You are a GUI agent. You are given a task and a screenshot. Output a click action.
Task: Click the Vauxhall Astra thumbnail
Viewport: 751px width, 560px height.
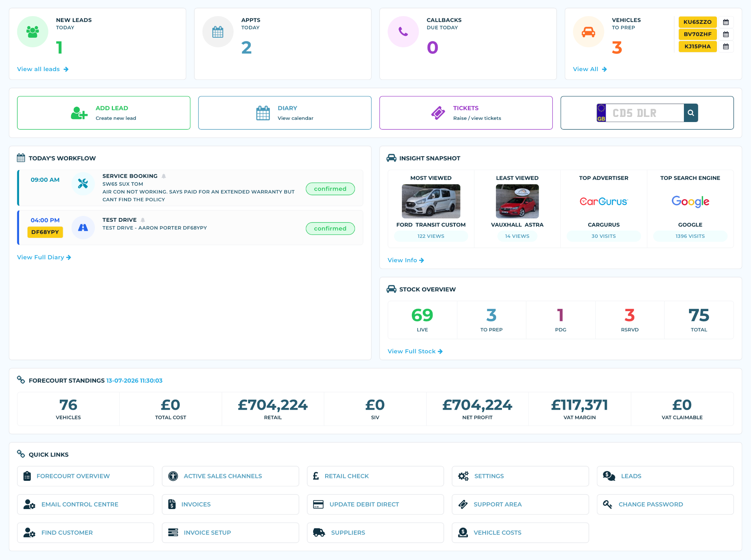tap(517, 201)
